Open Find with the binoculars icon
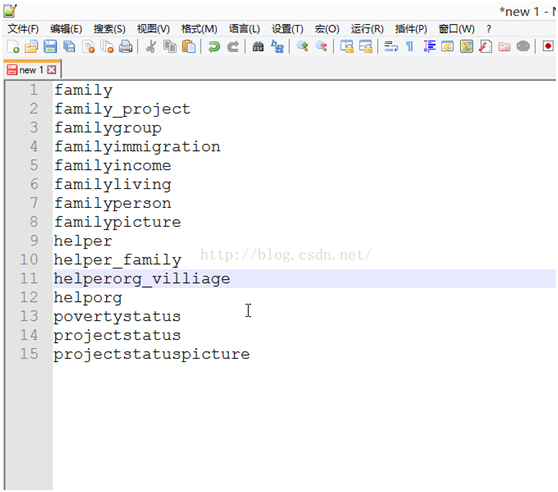 point(258,47)
